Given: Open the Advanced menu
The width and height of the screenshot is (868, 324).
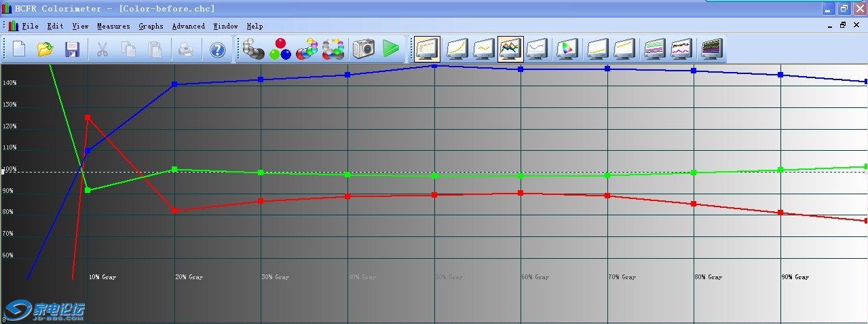Looking at the screenshot, I should coord(188,26).
